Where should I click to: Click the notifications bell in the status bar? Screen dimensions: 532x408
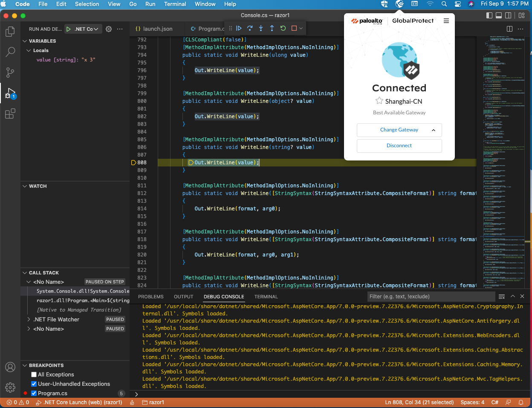(520, 402)
